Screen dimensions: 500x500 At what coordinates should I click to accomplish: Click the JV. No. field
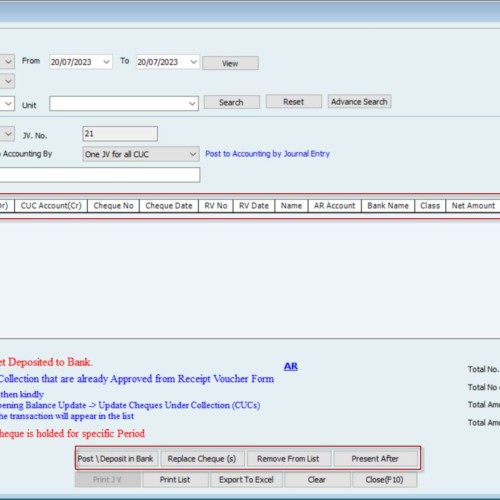coord(120,134)
